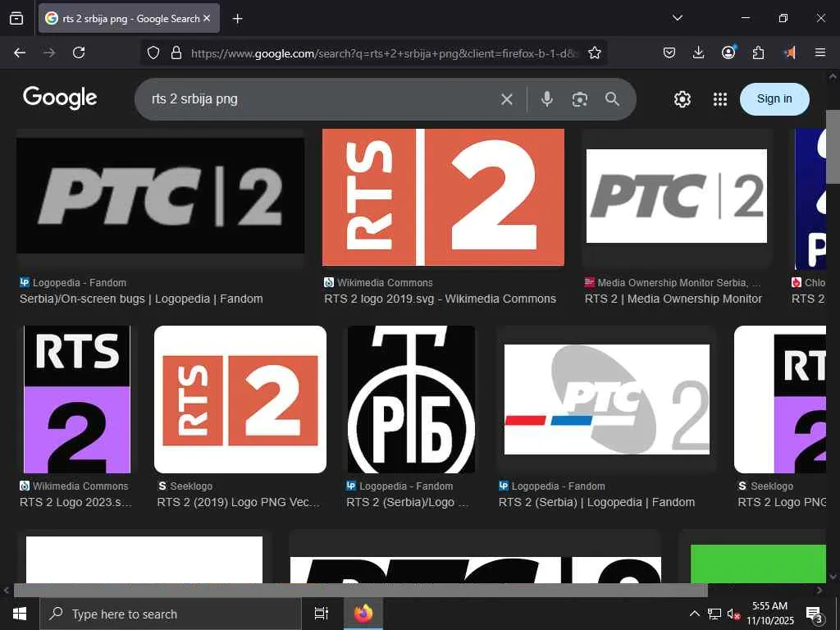Click the Sign in button

[x=774, y=98]
